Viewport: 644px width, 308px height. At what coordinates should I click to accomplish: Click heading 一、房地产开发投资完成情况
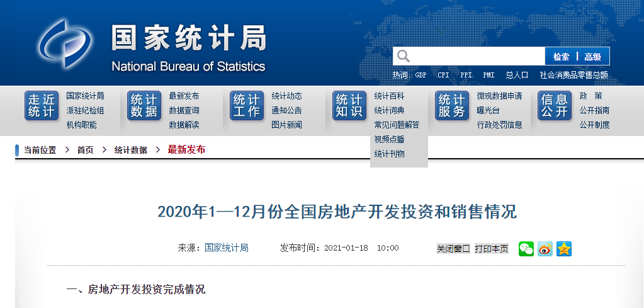click(136, 290)
